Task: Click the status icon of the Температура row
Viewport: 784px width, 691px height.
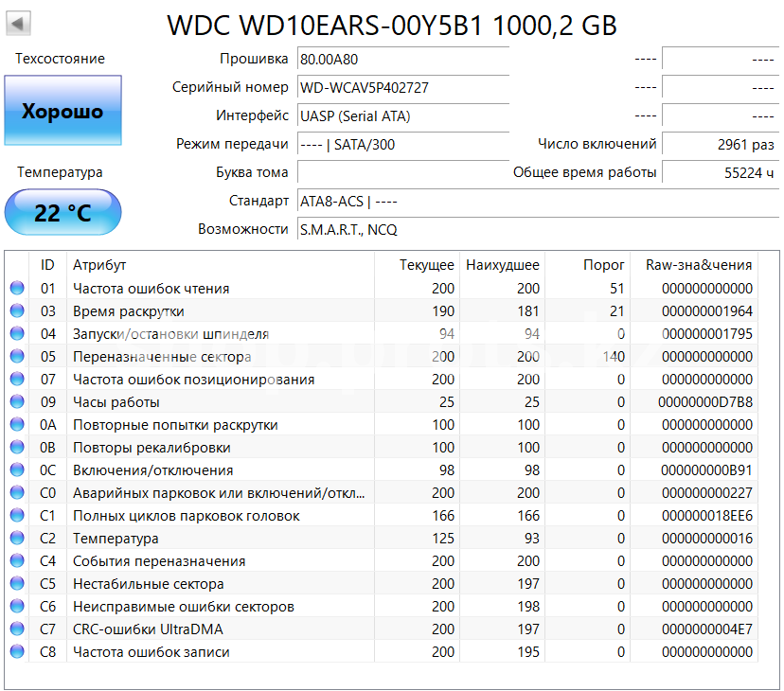Action: pos(17,539)
